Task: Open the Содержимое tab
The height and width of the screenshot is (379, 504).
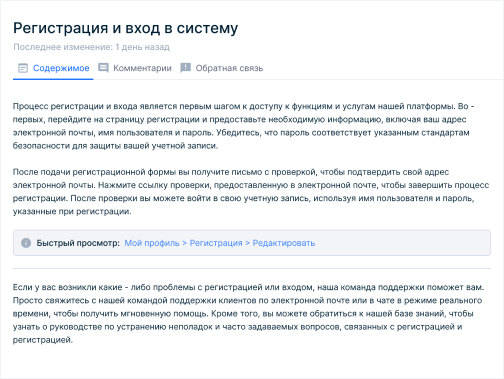Action: click(53, 68)
